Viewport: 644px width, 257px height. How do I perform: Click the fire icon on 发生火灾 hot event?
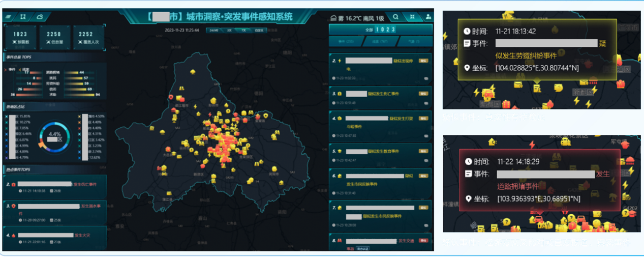tap(14, 236)
